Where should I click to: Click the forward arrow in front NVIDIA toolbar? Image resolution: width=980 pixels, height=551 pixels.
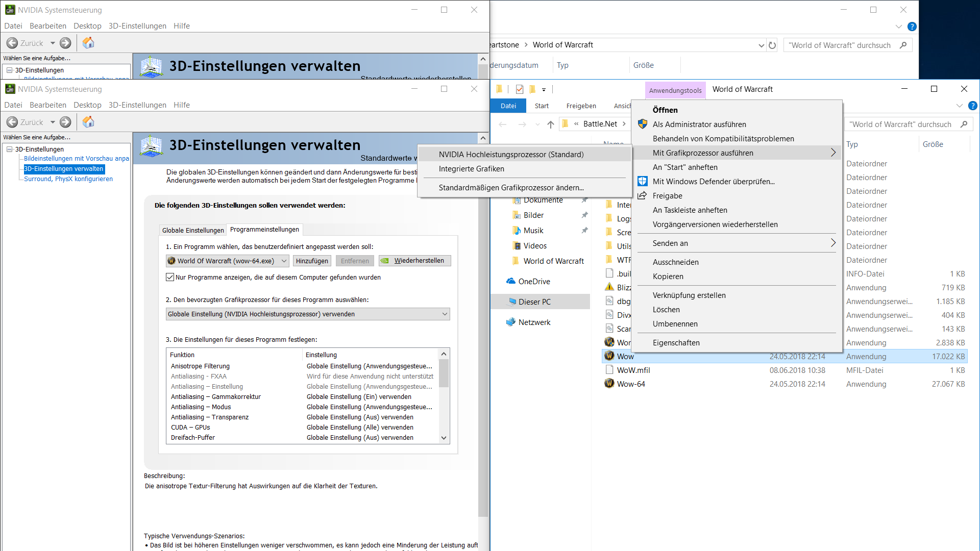click(65, 122)
